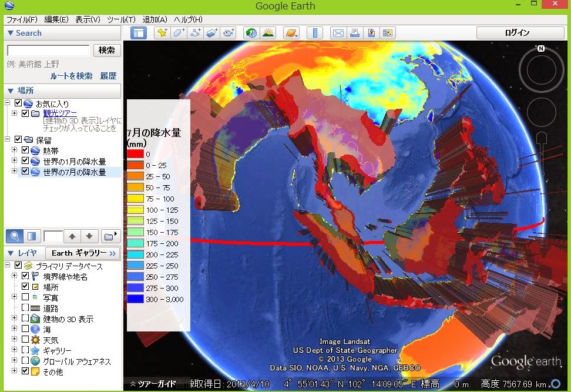Click the add folder icon in Places
Image resolution: width=571 pixels, height=392 pixels.
(110, 236)
